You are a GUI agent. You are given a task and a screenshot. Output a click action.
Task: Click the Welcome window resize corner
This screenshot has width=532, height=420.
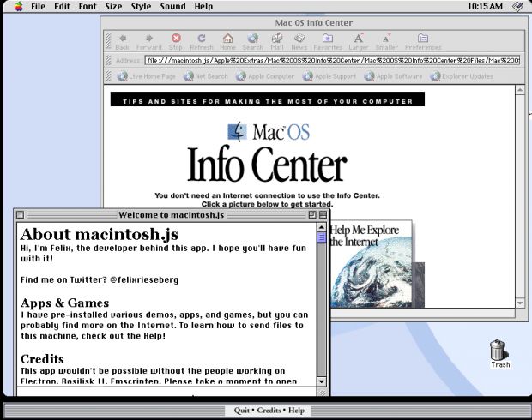pos(323,391)
